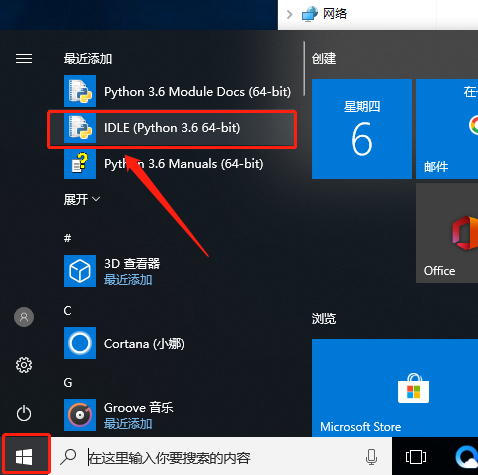Click the 网络 network icon in Explorer
This screenshot has width=478, height=475.
coord(310,14)
